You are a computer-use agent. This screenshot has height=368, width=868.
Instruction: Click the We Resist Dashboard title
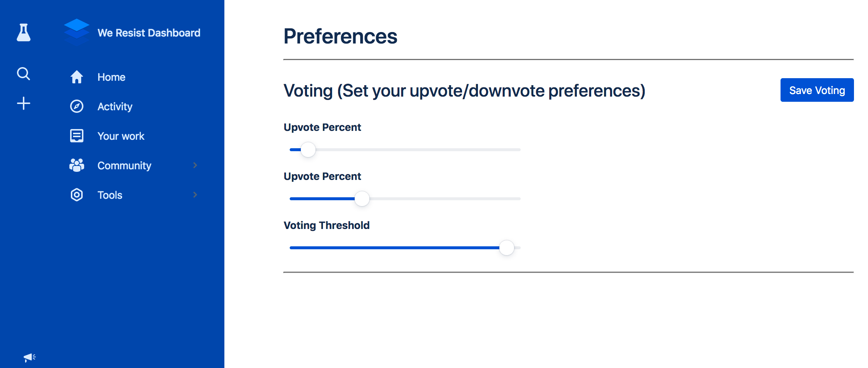point(149,33)
